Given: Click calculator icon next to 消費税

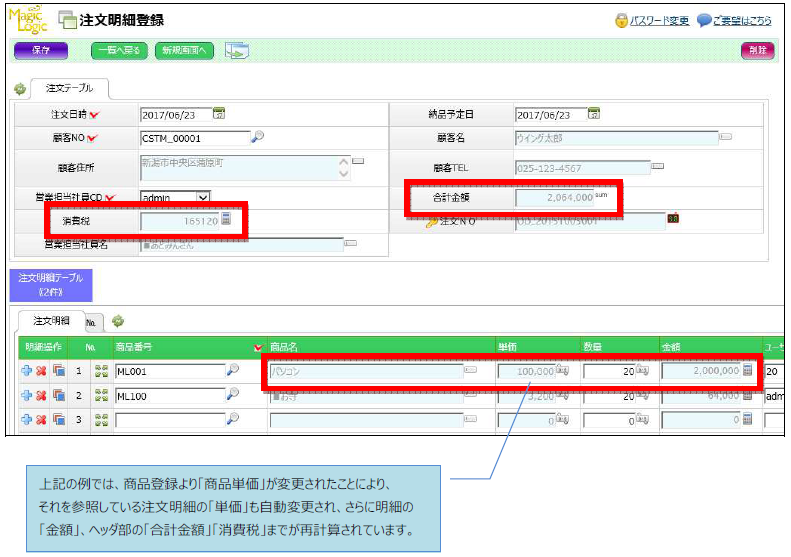Looking at the screenshot, I should 227,219.
